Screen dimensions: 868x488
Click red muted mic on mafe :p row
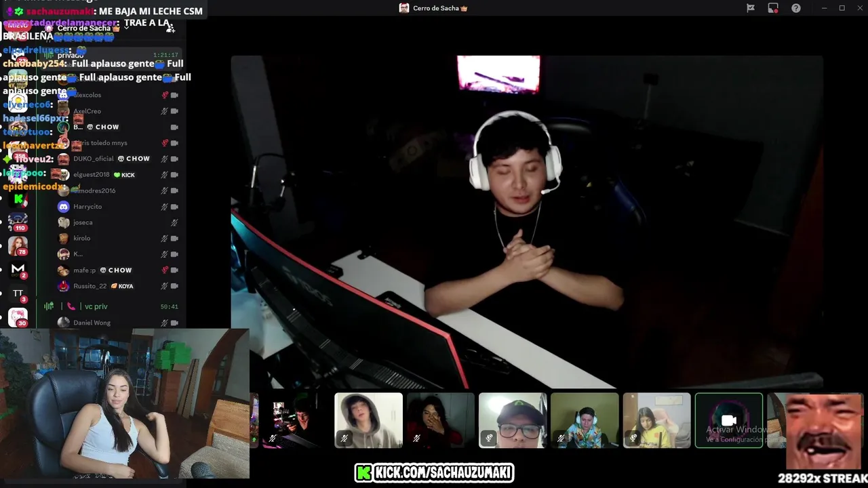click(164, 270)
